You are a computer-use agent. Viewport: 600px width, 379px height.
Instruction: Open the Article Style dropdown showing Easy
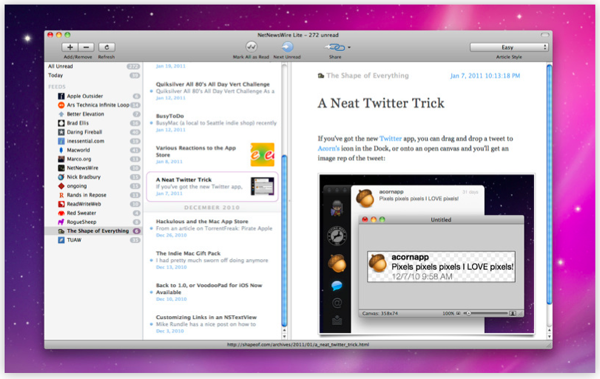[509, 47]
